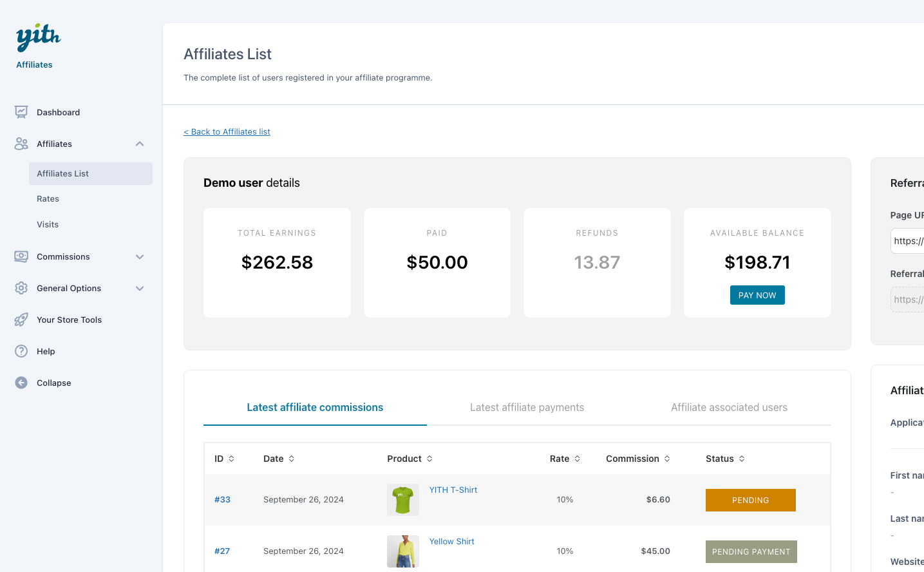Click the YITH T-Shirt product thumbnail
Screen dimensions: 924x572
(x=403, y=500)
